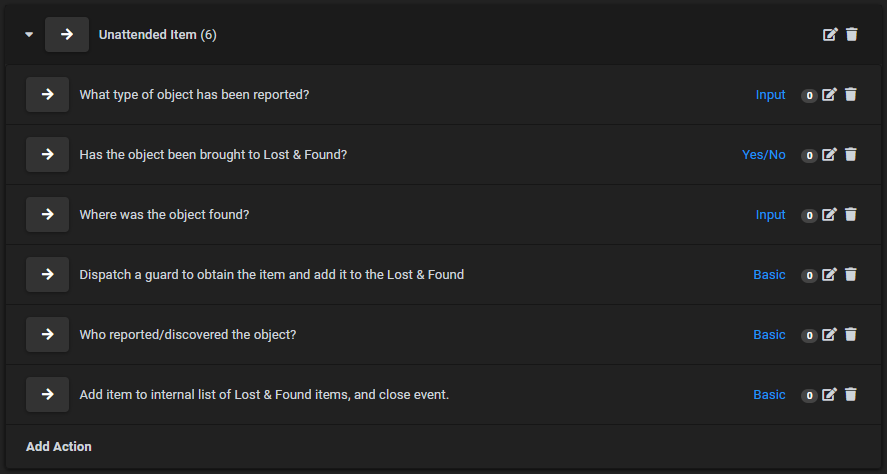The width and height of the screenshot is (887, 474).
Task: Delete 'What type of object' action
Action: [x=851, y=94]
